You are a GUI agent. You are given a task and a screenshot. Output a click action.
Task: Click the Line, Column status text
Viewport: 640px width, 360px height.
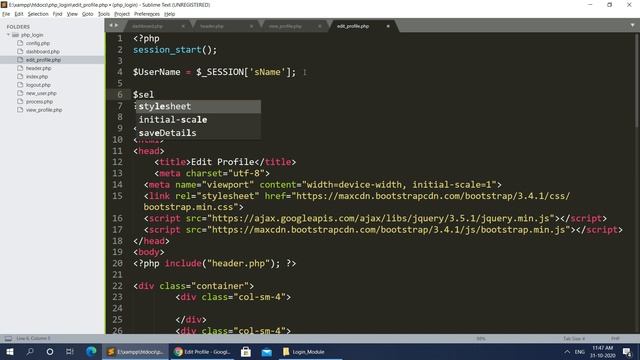tap(33, 338)
